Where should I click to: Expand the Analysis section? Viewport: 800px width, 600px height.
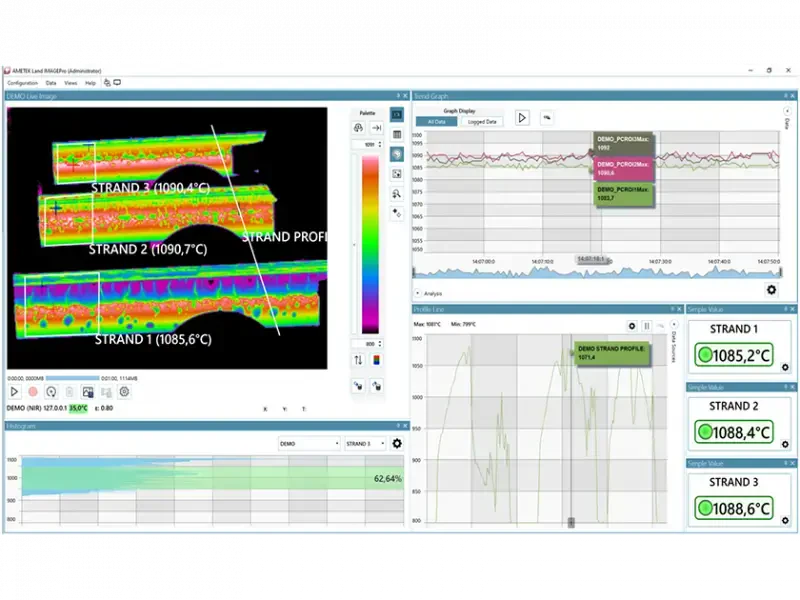pyautogui.click(x=418, y=293)
